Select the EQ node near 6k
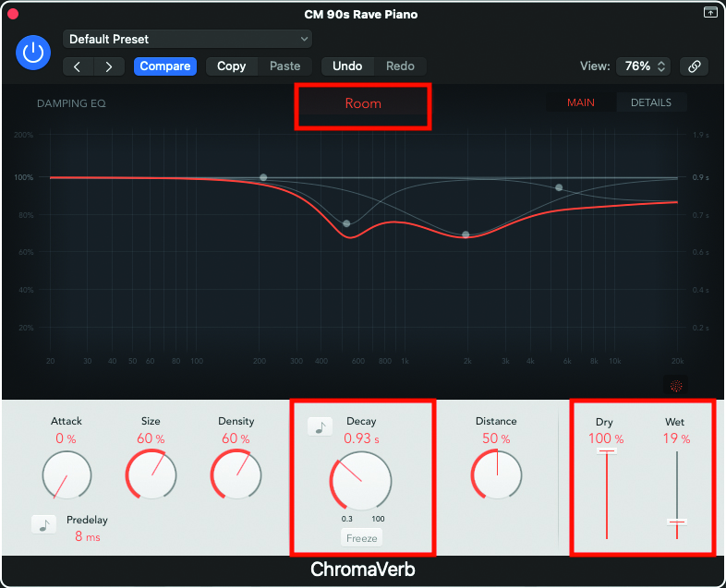 tap(559, 187)
